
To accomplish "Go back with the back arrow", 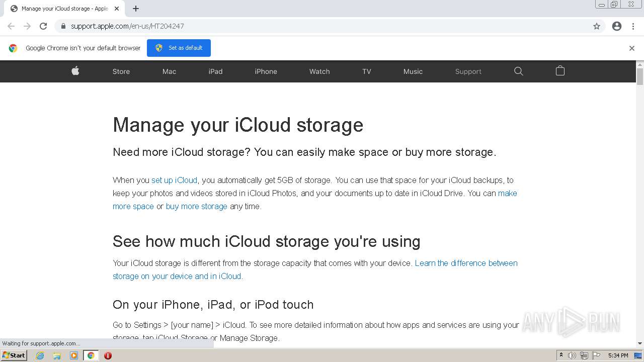I will click(x=11, y=26).
